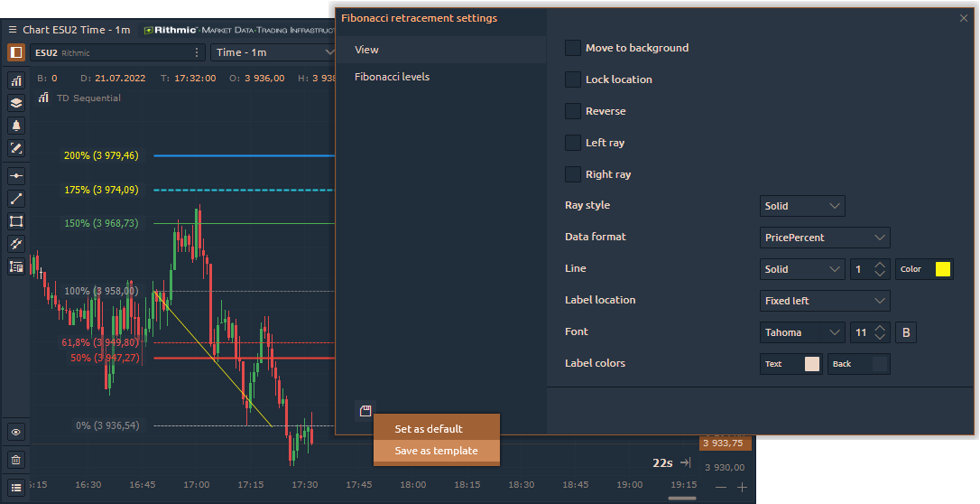Image resolution: width=980 pixels, height=504 pixels.
Task: Check the Lock location option
Action: point(572,79)
